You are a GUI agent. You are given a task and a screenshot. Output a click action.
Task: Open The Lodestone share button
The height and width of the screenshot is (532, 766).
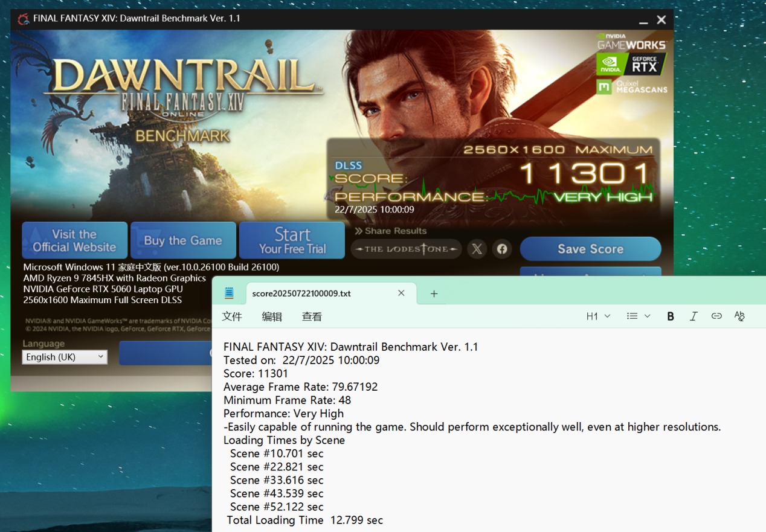(407, 249)
